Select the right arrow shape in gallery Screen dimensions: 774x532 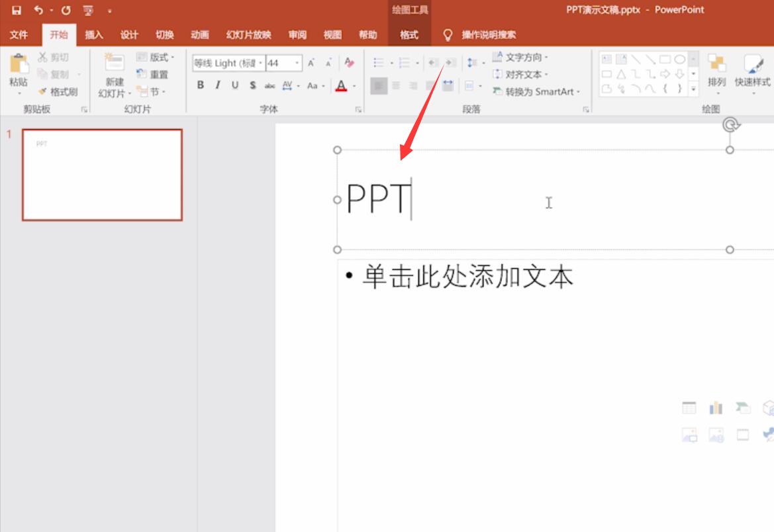point(665,74)
